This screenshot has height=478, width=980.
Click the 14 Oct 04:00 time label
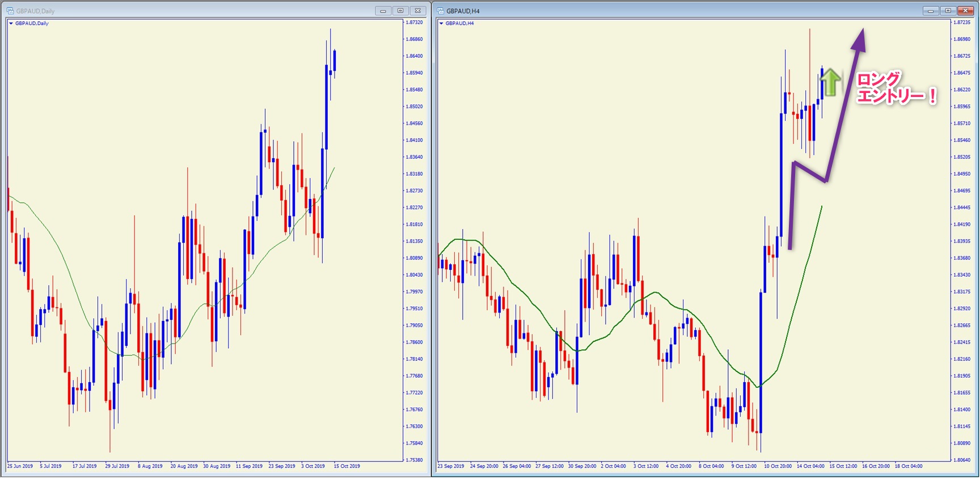click(x=811, y=466)
